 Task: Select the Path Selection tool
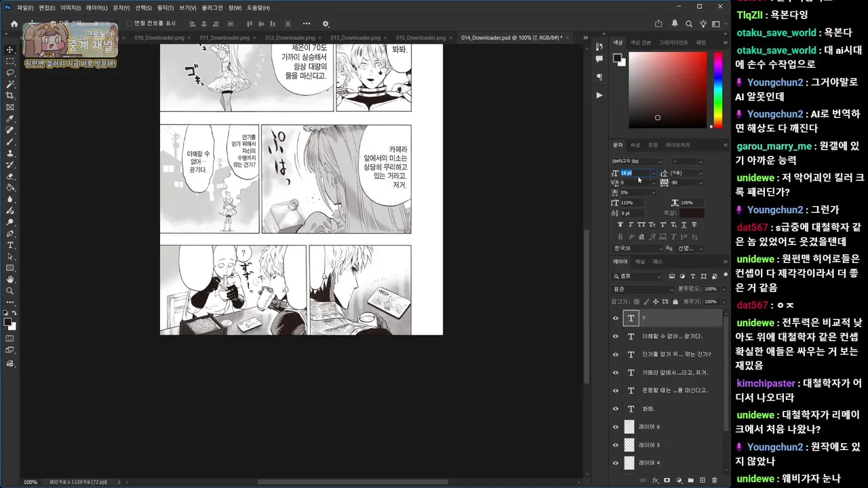click(x=10, y=256)
